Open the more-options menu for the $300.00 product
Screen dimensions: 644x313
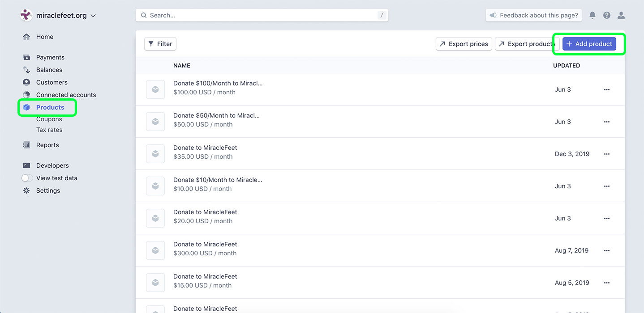tap(607, 250)
